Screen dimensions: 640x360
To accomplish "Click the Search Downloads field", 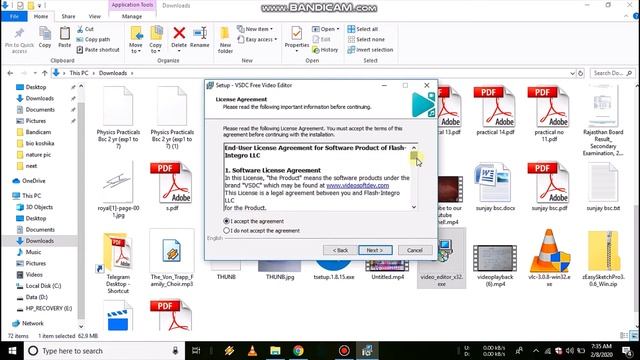I will point(612,73).
